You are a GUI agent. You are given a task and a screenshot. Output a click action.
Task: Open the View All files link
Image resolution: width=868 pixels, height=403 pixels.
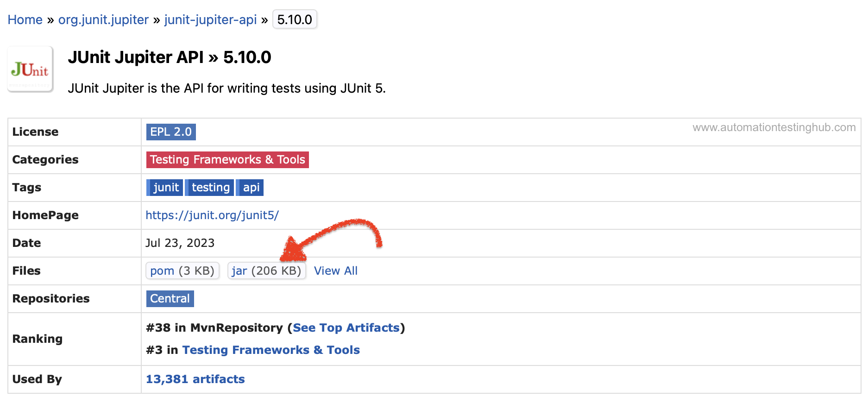(x=336, y=271)
